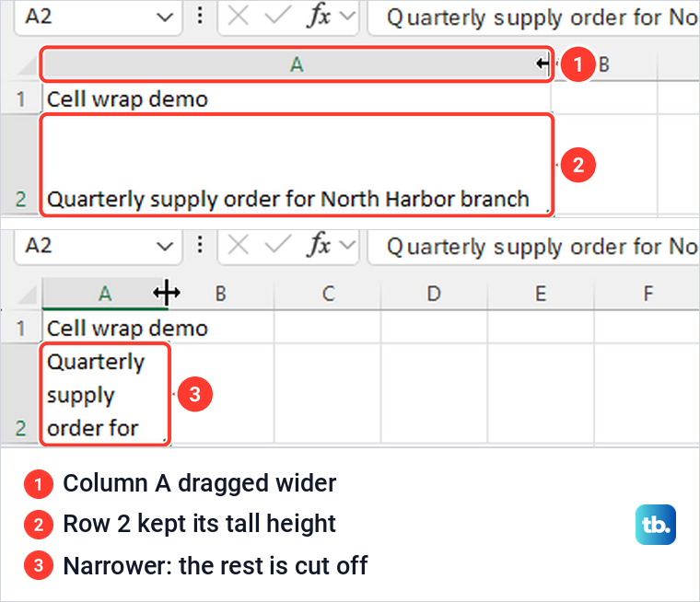Select row 2 header in columns A–F screenshot
Viewport: 700px width, 602px height.
[x=20, y=394]
